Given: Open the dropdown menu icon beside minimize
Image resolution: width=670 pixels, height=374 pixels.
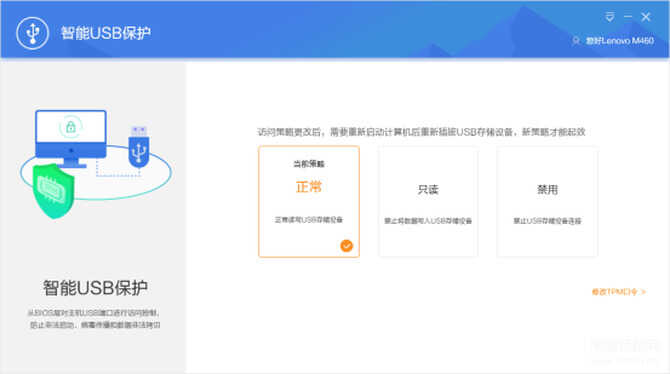Looking at the screenshot, I should (610, 17).
